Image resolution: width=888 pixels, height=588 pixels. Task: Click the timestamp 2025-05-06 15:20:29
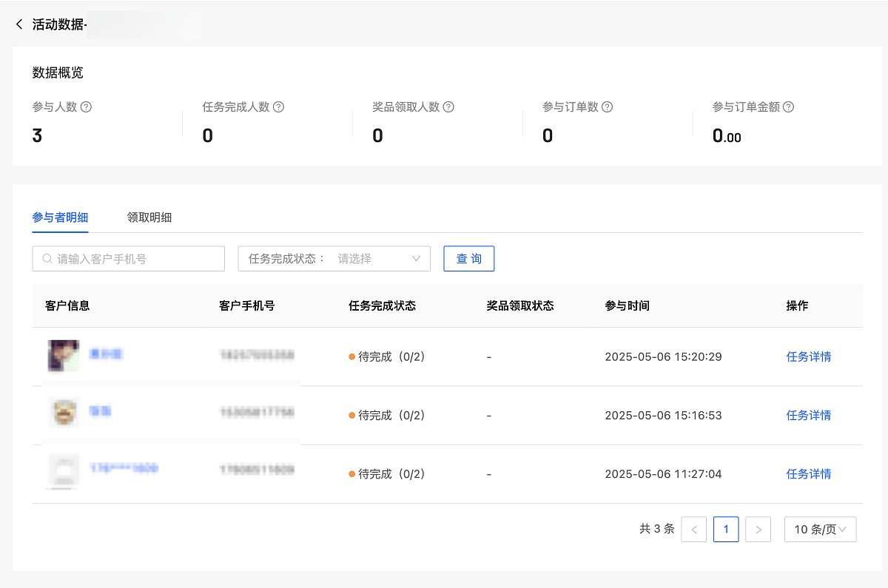663,356
